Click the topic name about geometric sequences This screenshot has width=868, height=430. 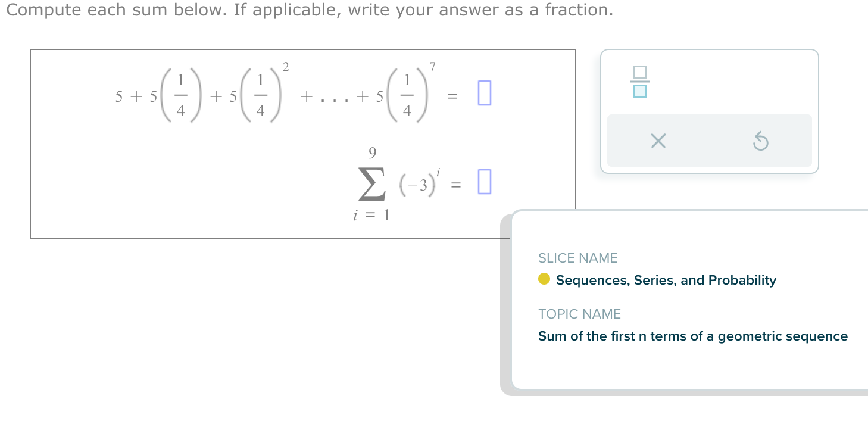pos(693,336)
